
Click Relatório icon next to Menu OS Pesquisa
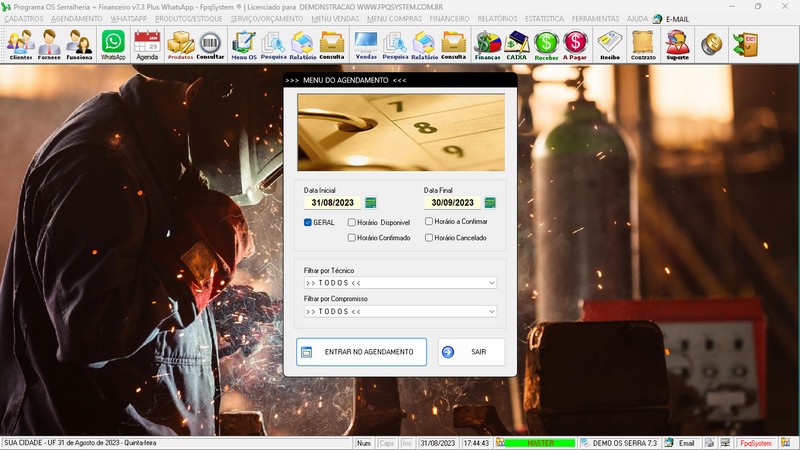303,44
